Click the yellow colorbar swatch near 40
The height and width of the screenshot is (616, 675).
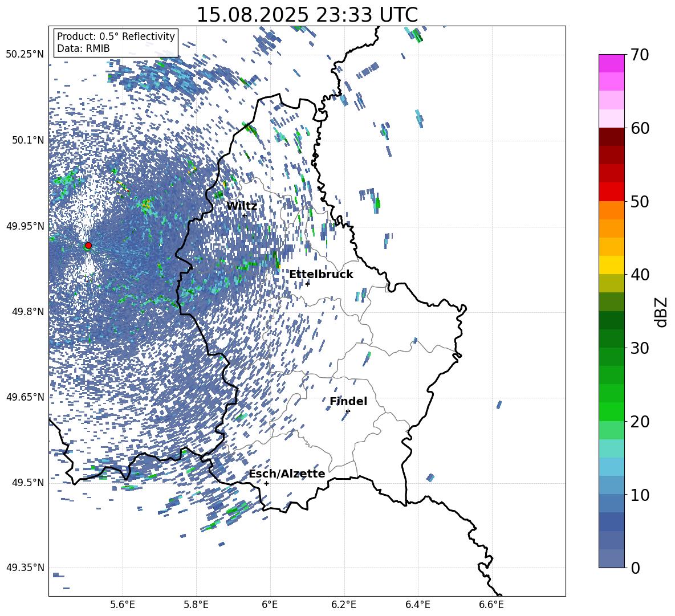point(611,265)
